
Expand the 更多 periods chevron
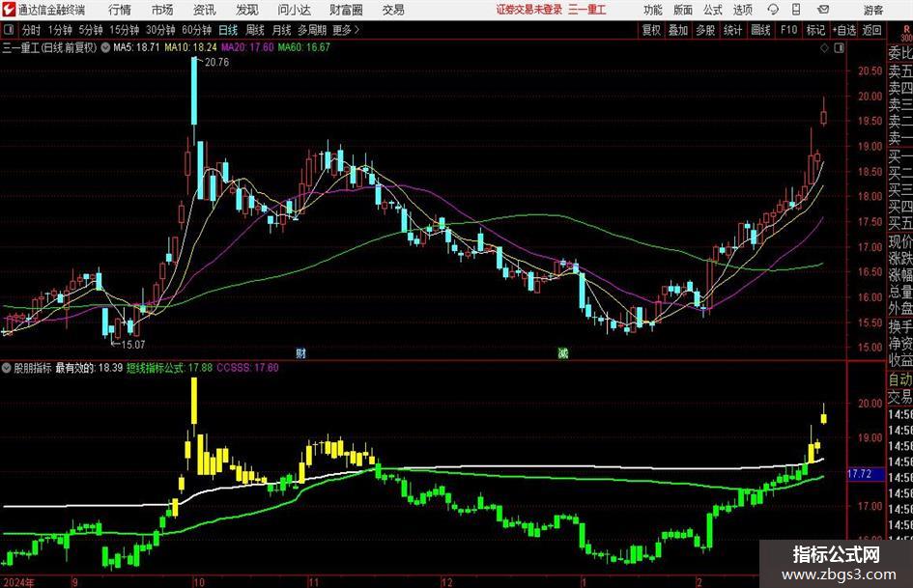click(x=357, y=30)
